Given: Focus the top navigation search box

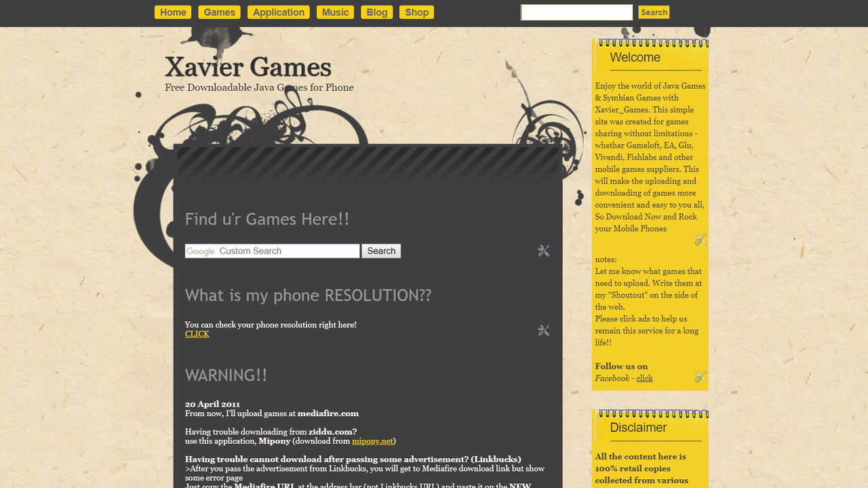Looking at the screenshot, I should (576, 12).
